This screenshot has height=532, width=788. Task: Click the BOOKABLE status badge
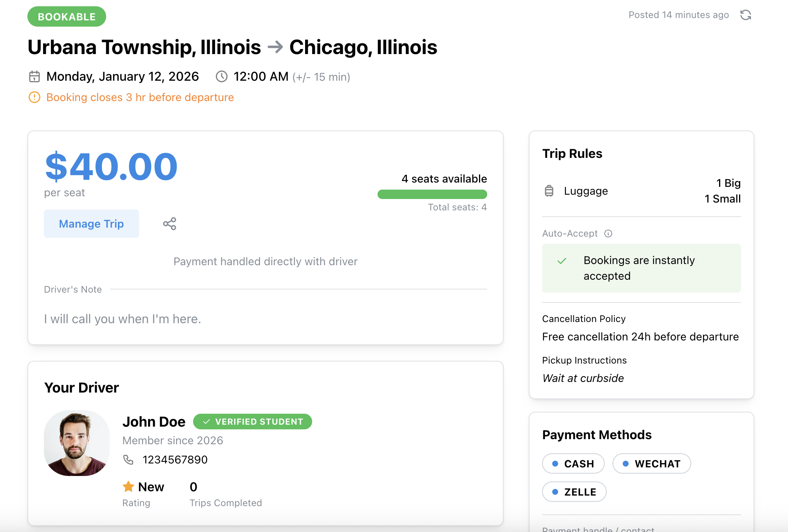point(67,16)
